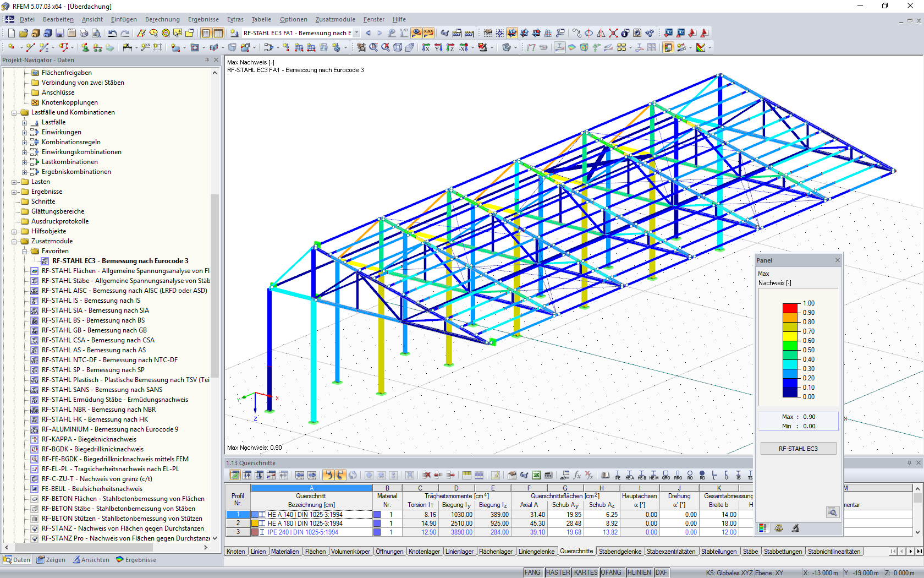Toggle result values display x.xx icon
Viewport: 924px width, 578px height.
click(x=428, y=33)
